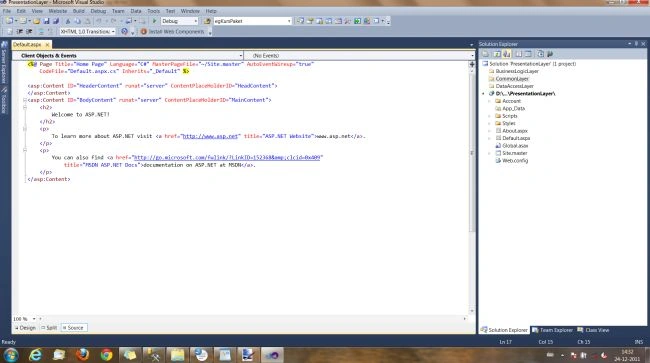Open the Build menu
650x363 pixels.
(79, 11)
